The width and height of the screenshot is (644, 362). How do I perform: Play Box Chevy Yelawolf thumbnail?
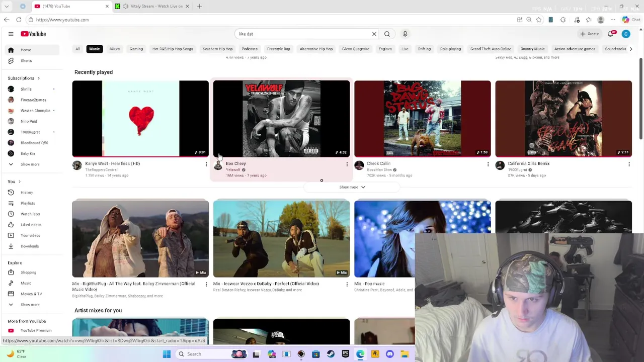[281, 119]
